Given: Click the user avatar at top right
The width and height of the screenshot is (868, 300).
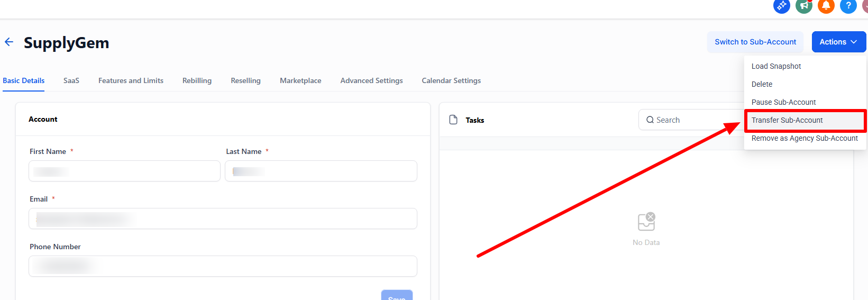Looking at the screenshot, I should click(865, 6).
